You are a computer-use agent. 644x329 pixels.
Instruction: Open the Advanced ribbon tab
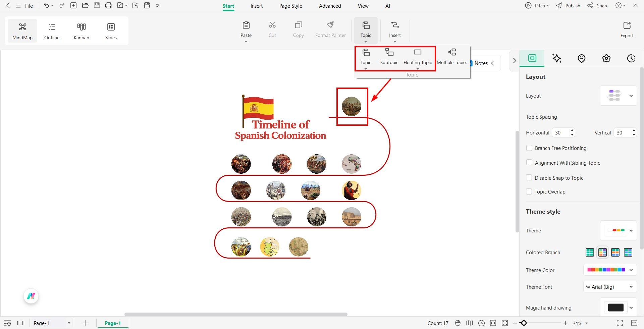[x=330, y=6]
